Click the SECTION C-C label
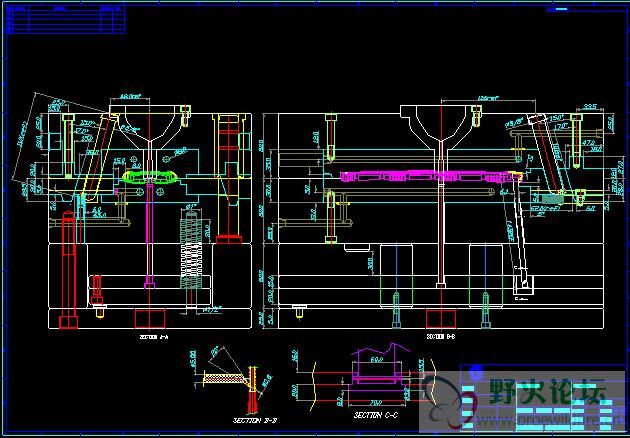 (376, 415)
